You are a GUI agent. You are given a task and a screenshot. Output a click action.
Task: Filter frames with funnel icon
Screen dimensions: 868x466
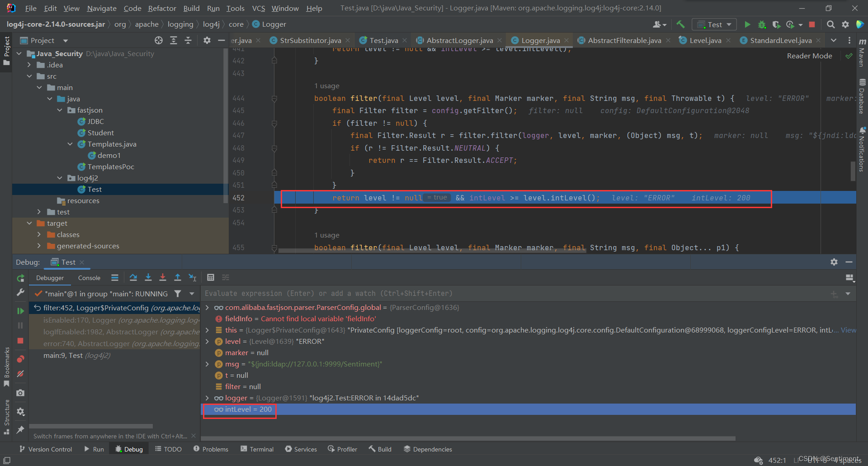178,294
